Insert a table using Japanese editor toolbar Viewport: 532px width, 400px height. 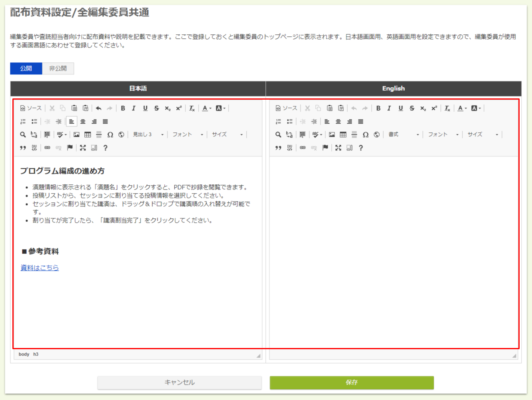point(87,134)
